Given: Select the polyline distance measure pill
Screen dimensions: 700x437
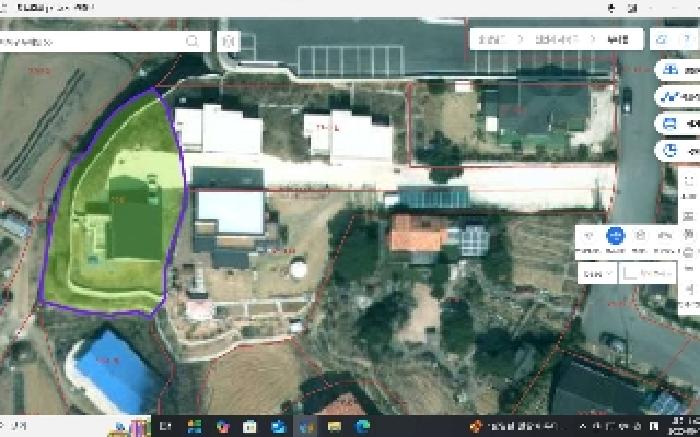Looking at the screenshot, I should (677, 96).
